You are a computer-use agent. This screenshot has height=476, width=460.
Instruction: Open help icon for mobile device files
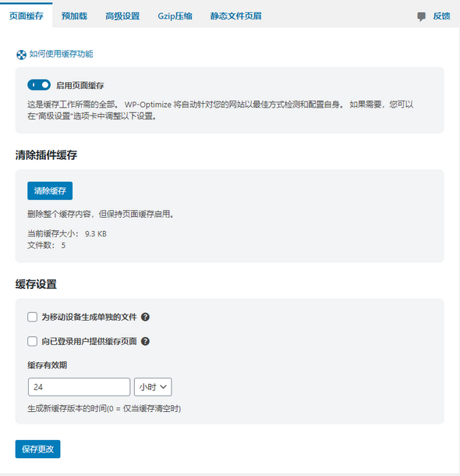point(145,317)
